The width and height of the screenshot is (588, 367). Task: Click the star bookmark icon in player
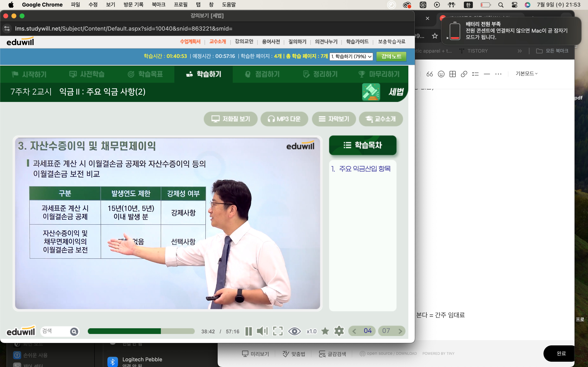325,331
